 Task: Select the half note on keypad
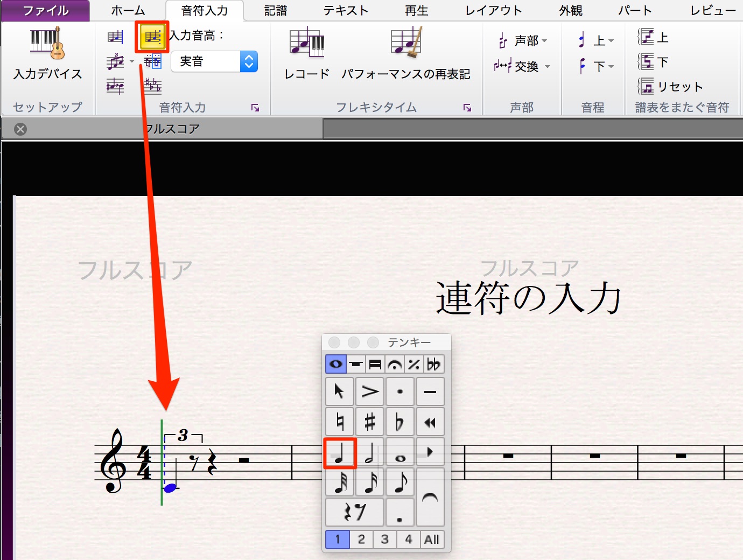click(370, 452)
